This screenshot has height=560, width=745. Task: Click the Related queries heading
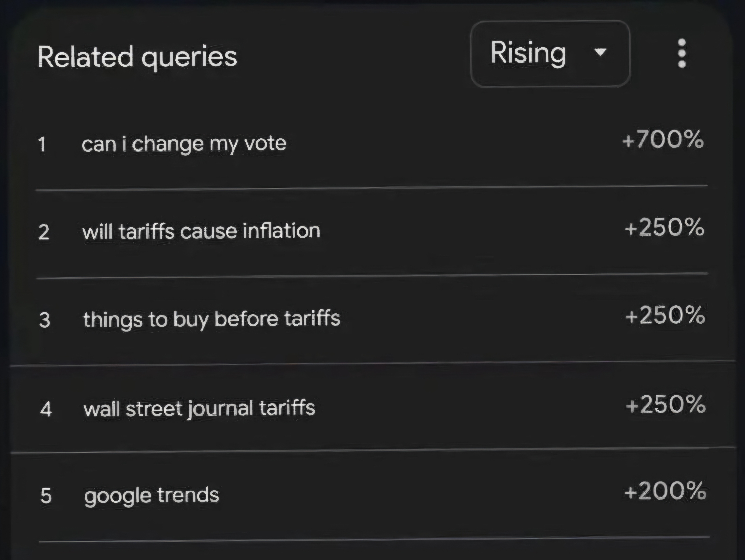[x=137, y=57]
